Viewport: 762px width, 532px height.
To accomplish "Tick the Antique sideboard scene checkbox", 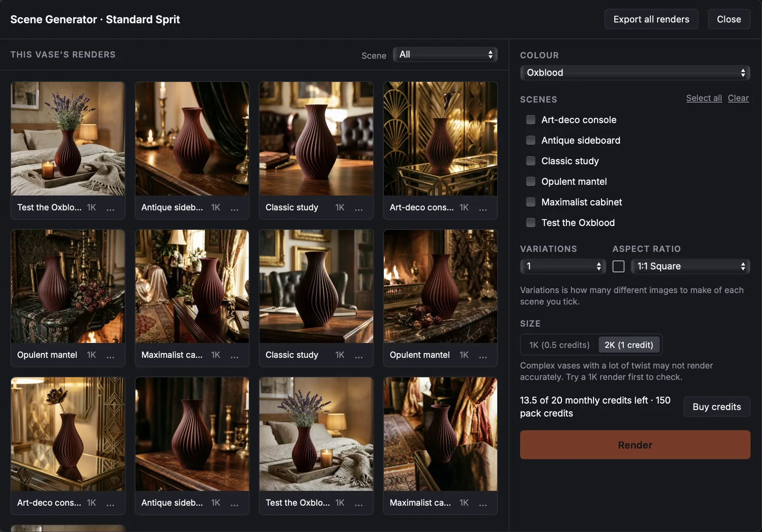I will pyautogui.click(x=531, y=140).
